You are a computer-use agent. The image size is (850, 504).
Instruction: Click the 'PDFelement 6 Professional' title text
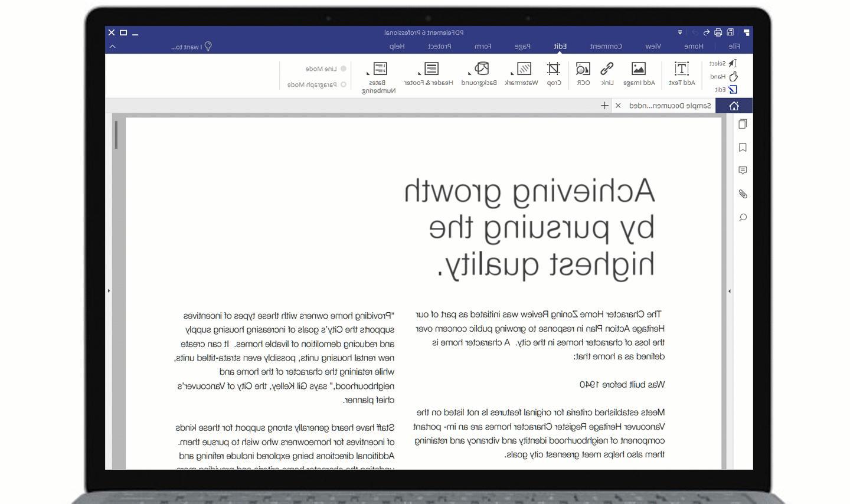pos(424,32)
